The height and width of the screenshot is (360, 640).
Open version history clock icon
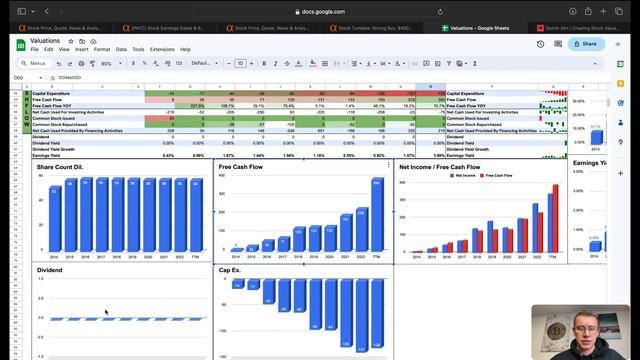[540, 44]
